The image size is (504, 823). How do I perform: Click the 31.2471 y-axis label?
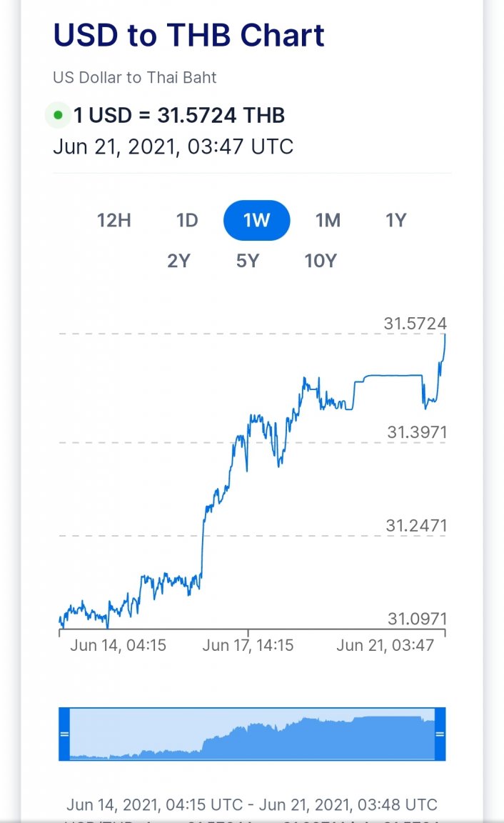pyautogui.click(x=416, y=526)
